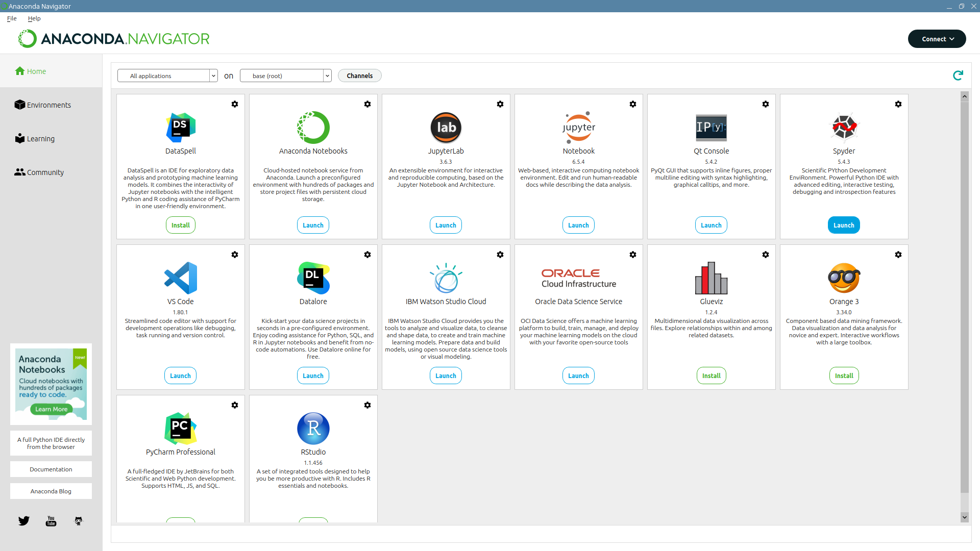Launch Anaconda Notebooks
The height and width of the screenshot is (551, 980).
313,225
